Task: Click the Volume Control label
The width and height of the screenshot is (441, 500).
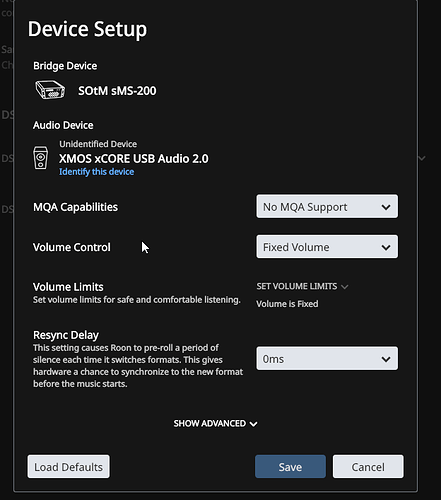Action: click(x=72, y=247)
